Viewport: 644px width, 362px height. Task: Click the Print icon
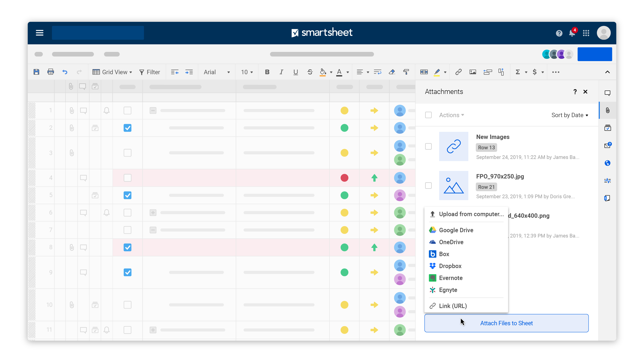[x=51, y=72]
